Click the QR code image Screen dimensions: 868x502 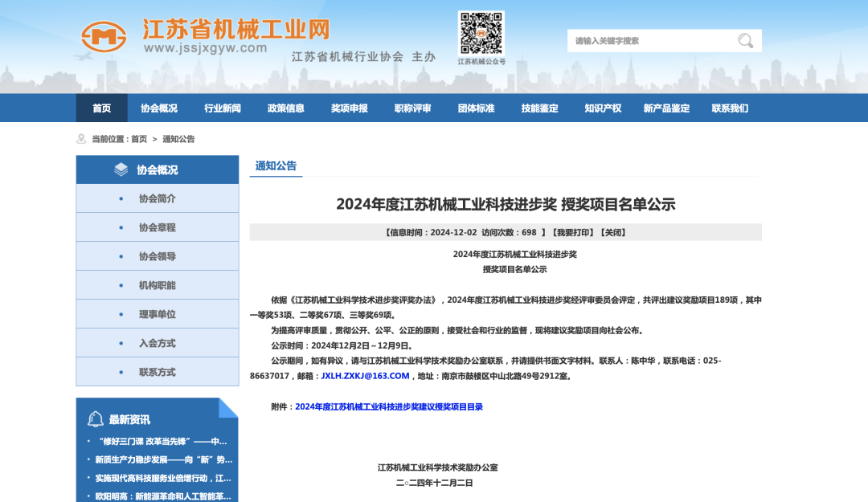481,33
